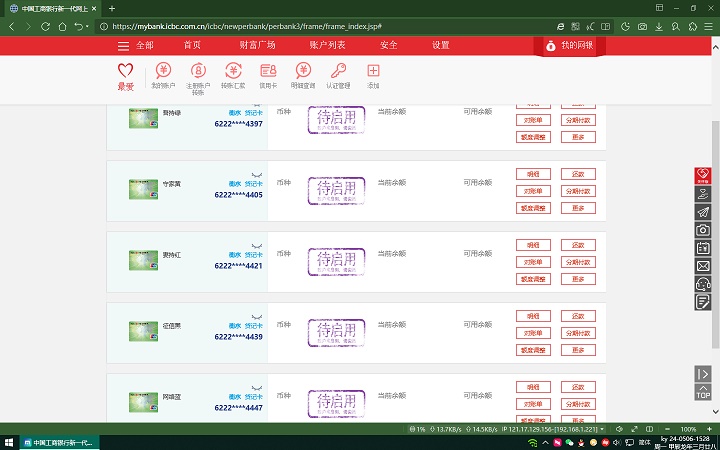Click 更多 button for card ending 4439
Screen dimensions: 720x450
(x=578, y=350)
